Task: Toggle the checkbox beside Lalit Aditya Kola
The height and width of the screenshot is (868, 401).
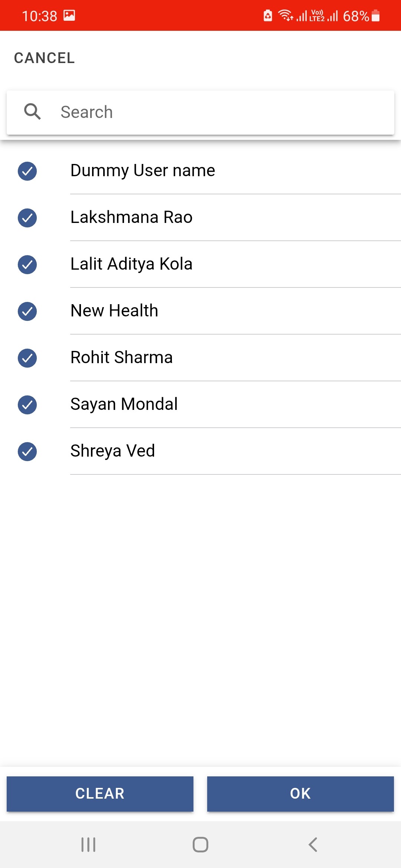Action: click(27, 264)
